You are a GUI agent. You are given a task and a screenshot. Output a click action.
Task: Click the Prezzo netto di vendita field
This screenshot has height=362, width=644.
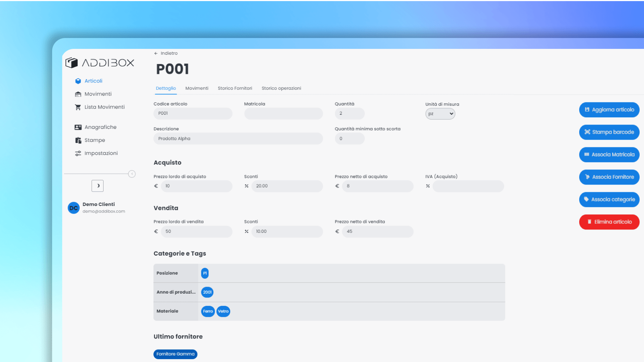click(378, 232)
